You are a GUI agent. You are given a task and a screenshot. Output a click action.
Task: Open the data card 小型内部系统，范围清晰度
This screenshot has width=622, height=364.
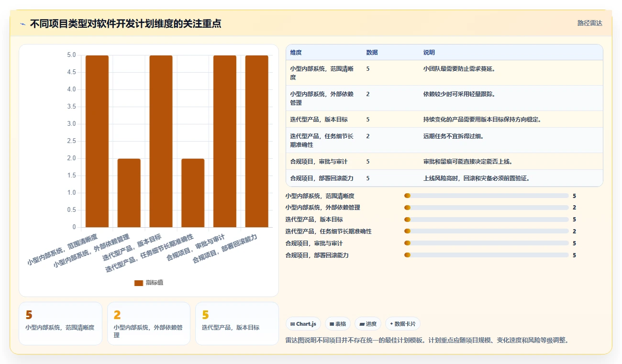60,323
